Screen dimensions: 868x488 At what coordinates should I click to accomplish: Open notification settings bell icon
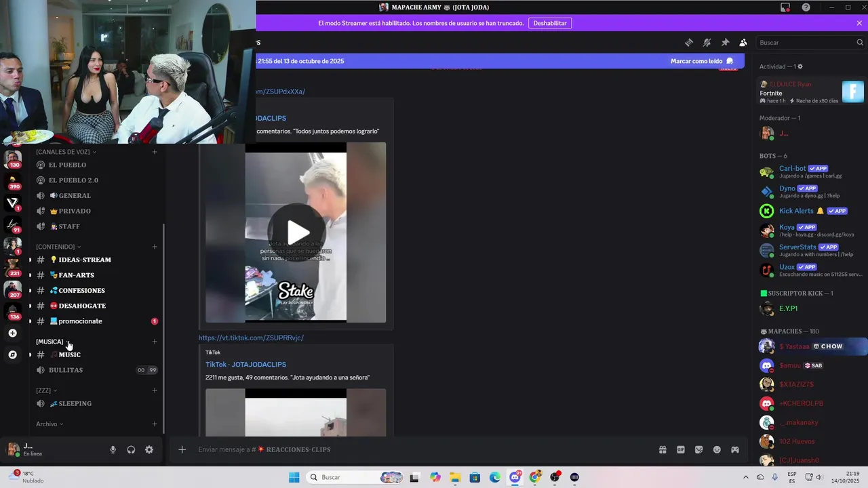click(x=707, y=42)
